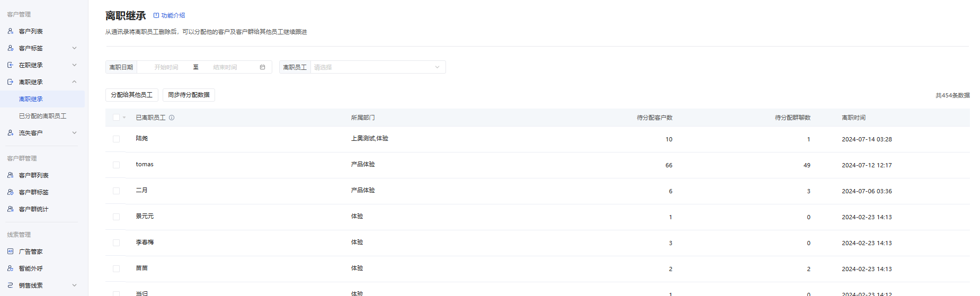980x296 pixels.
Task: Check the row checkbox for 李春梅
Action: pos(116,243)
